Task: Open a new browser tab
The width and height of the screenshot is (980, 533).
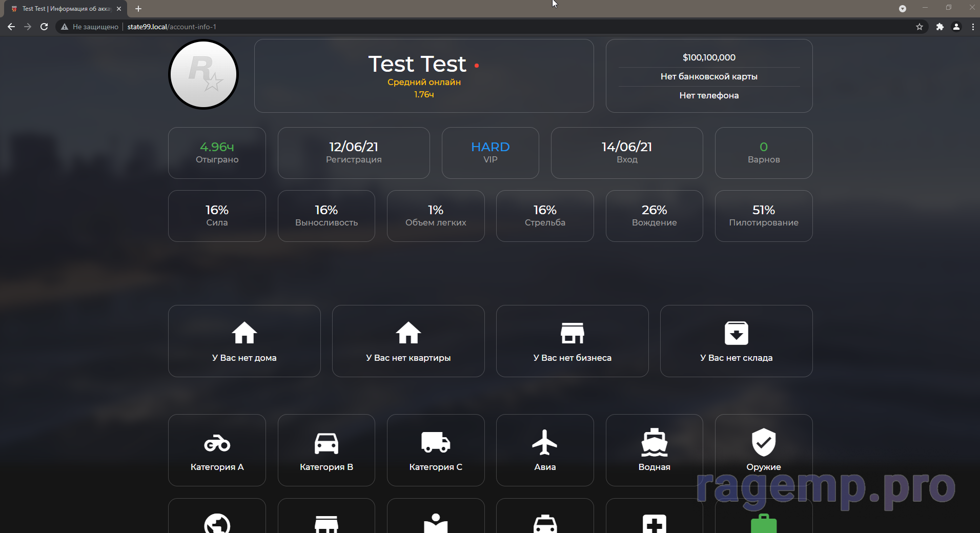Action: coord(138,9)
